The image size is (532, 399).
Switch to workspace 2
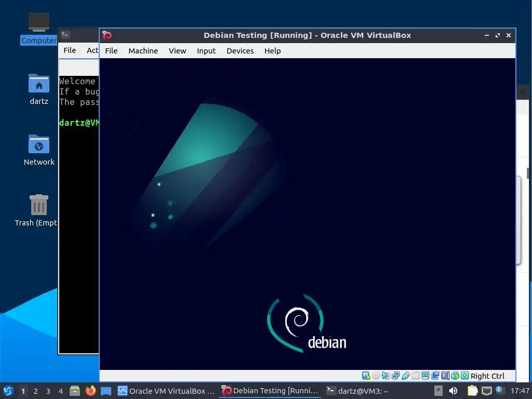pyautogui.click(x=36, y=391)
